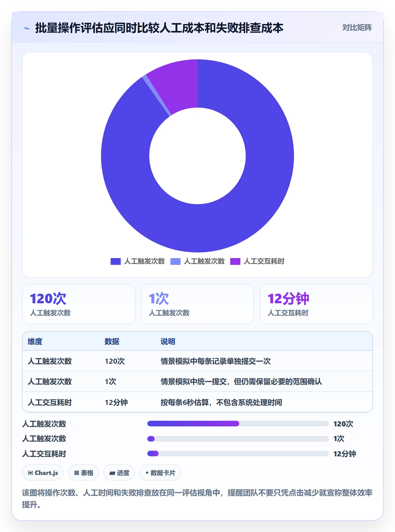This screenshot has width=395, height=532.
Task: Click the light blue legend swatch
Action: coord(175,261)
